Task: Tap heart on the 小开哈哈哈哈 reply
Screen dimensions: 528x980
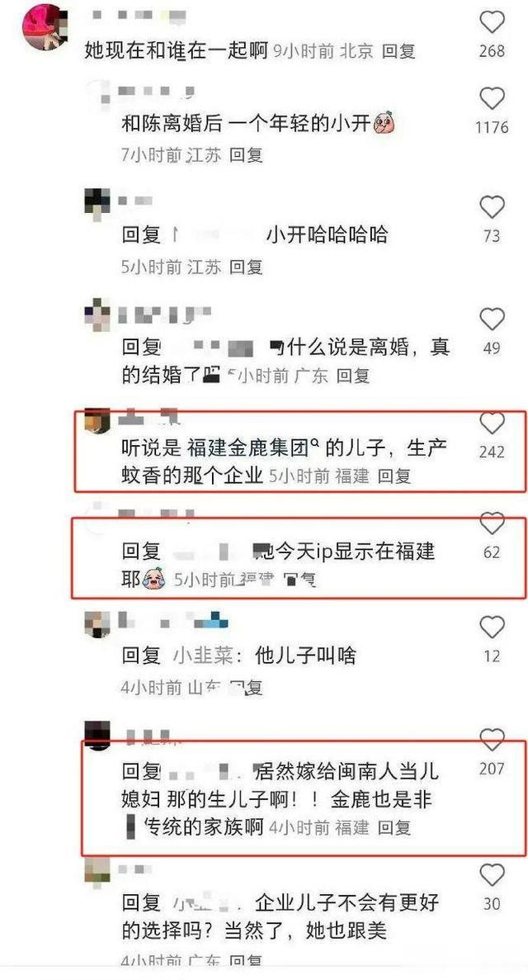Action: point(492,207)
